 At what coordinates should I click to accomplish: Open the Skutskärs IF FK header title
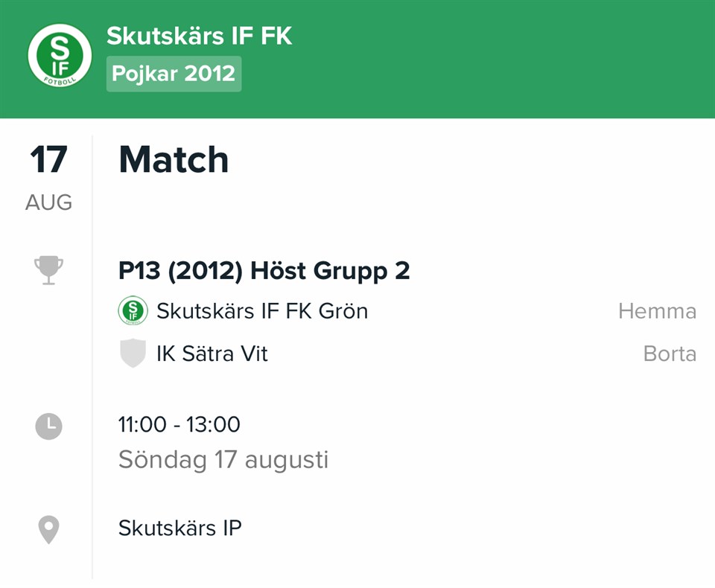(x=199, y=36)
